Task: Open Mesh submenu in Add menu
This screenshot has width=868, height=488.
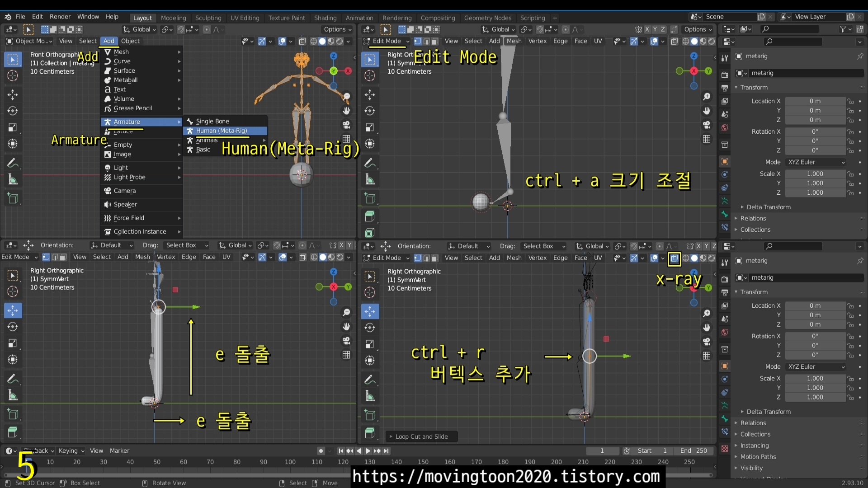Action: tap(142, 52)
